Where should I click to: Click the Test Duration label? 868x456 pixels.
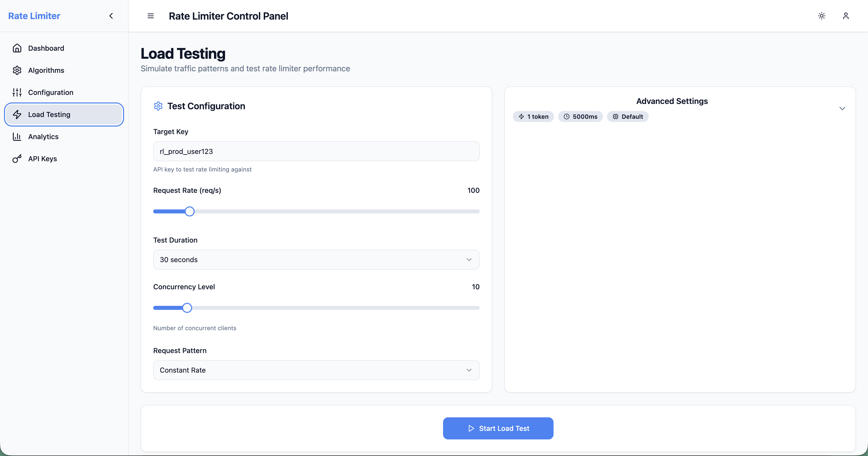(x=175, y=240)
